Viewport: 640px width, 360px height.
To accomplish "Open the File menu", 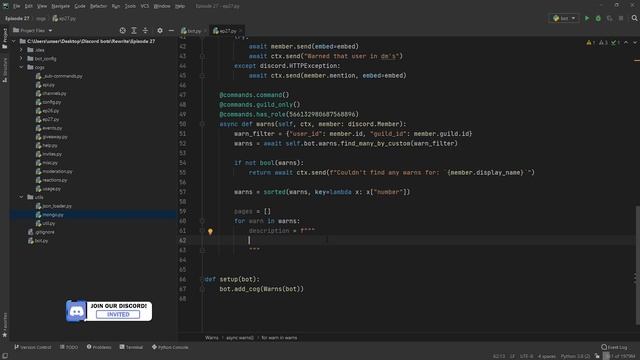I will click(16, 6).
